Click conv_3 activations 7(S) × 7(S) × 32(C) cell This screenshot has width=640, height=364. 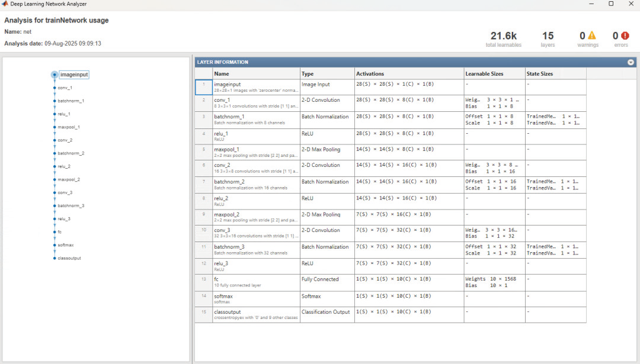pyautogui.click(x=409, y=233)
